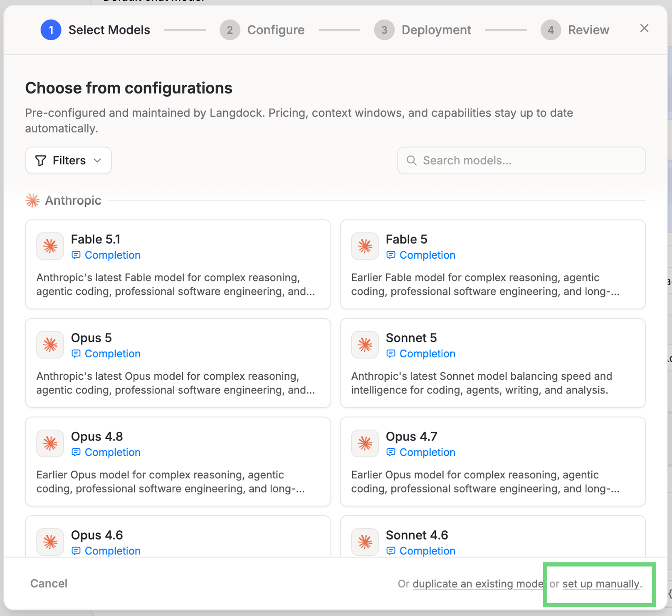
Task: Click the Opus 4.8 description text
Action: click(x=170, y=482)
